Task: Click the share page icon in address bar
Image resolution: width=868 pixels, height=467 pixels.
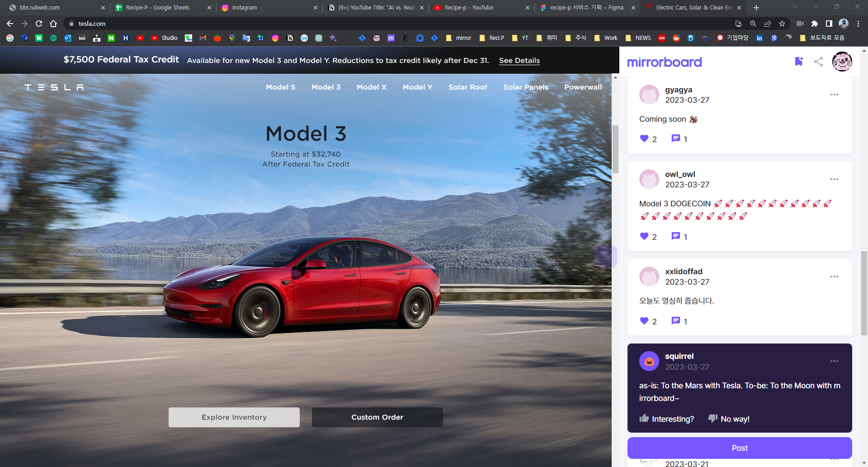Action: pos(768,24)
